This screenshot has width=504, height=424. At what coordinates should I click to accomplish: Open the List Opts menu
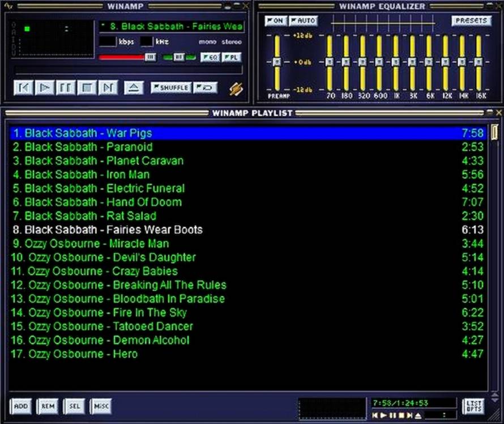click(x=473, y=406)
